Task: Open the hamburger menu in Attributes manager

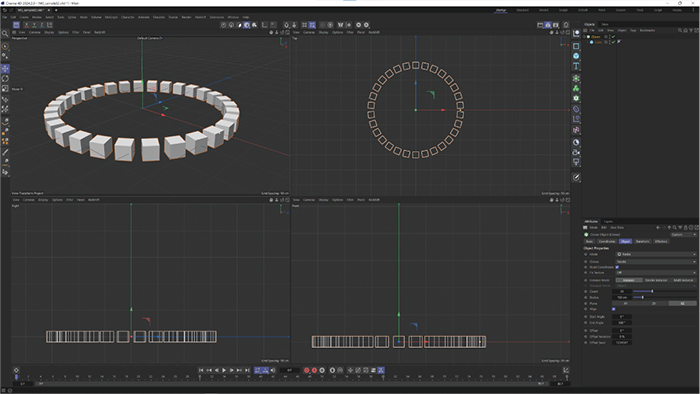Action: (x=585, y=228)
